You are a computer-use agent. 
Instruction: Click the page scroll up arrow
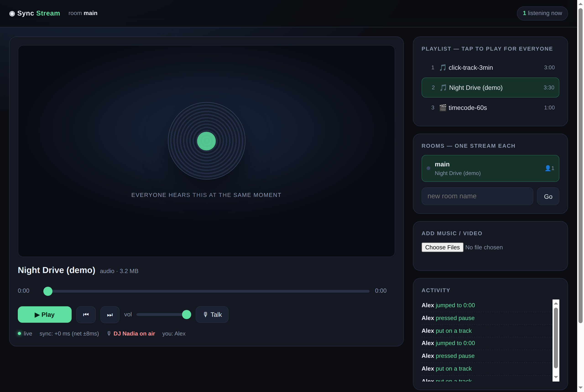coord(581,4)
